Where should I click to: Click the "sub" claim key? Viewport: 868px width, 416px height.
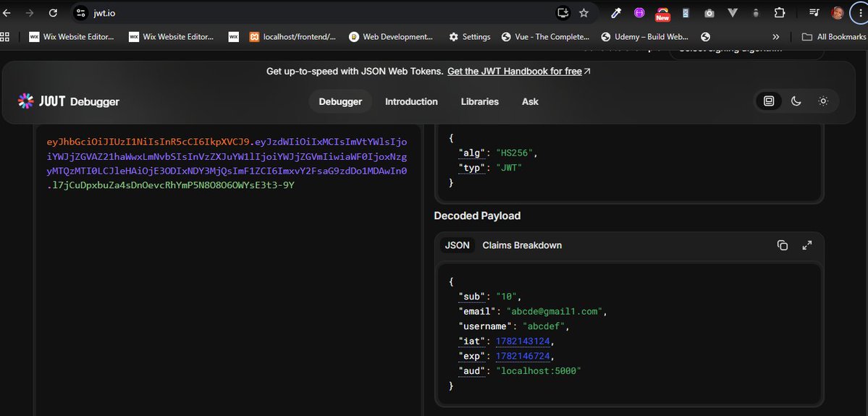point(472,297)
